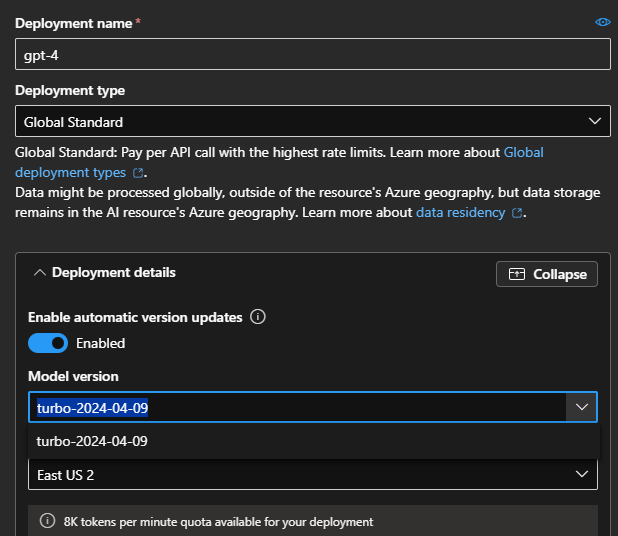Click the Deployment name text field
This screenshot has width=618, height=536.
pos(312,54)
